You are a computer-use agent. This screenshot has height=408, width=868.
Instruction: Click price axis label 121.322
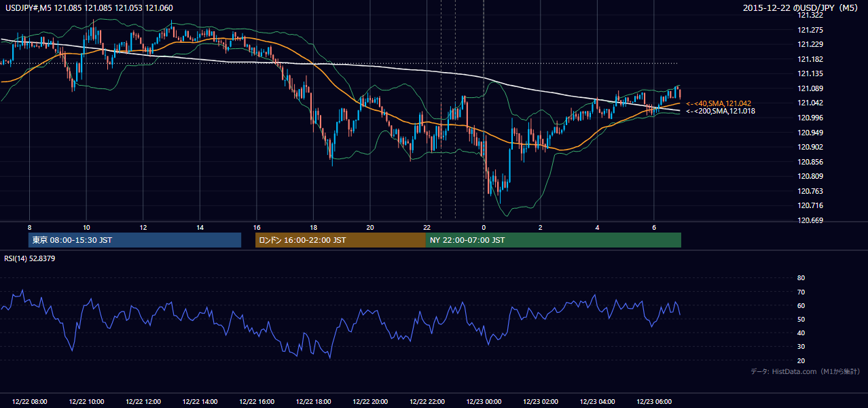click(x=810, y=16)
